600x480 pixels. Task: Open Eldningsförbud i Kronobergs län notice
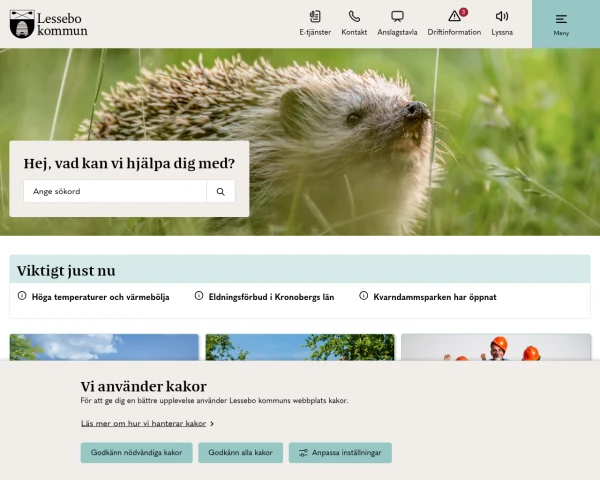pos(271,297)
